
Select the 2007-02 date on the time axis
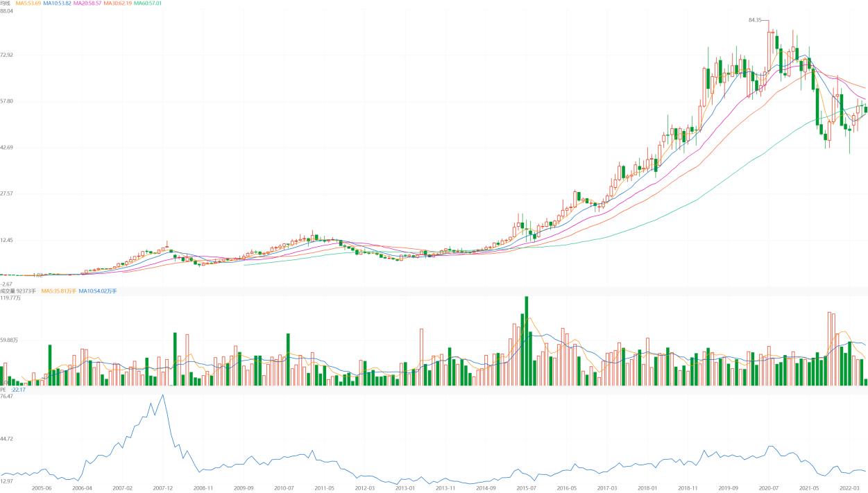122,488
